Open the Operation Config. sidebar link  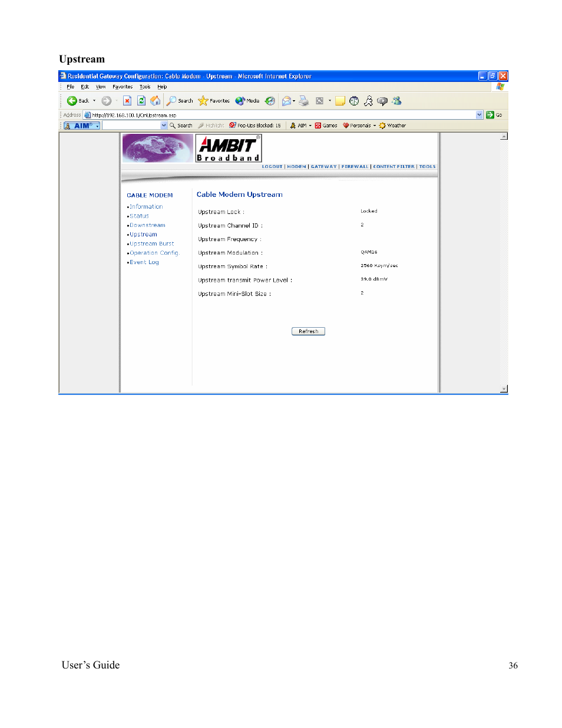coord(154,253)
